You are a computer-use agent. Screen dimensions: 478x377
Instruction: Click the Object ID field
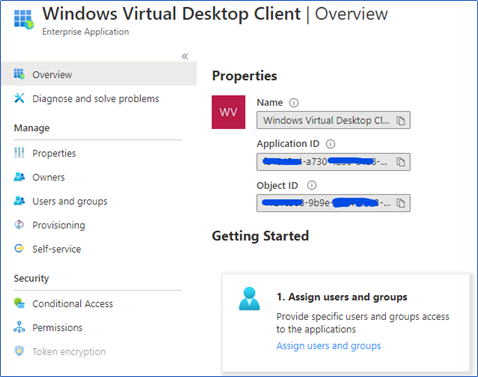pyautogui.click(x=333, y=203)
